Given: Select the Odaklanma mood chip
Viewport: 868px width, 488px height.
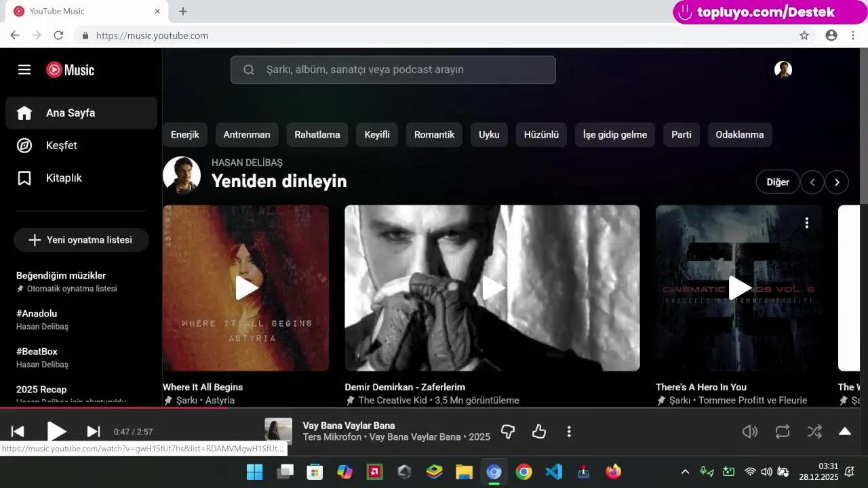Looking at the screenshot, I should click(x=740, y=135).
